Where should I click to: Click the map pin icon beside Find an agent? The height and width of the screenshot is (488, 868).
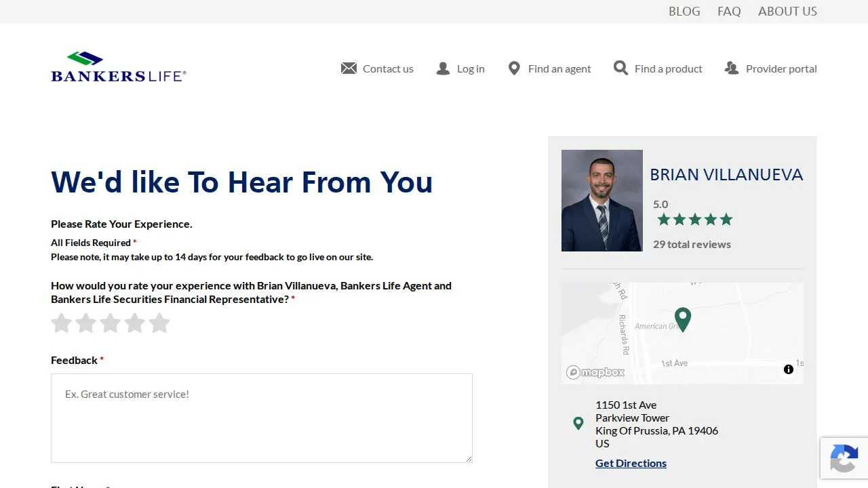point(514,68)
